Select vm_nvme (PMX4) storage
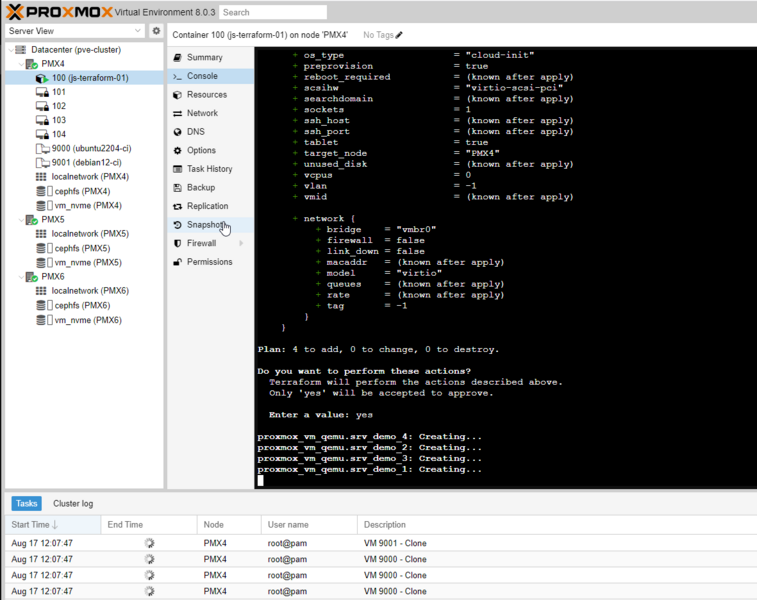Screen dimensions: 757x600 84,206
